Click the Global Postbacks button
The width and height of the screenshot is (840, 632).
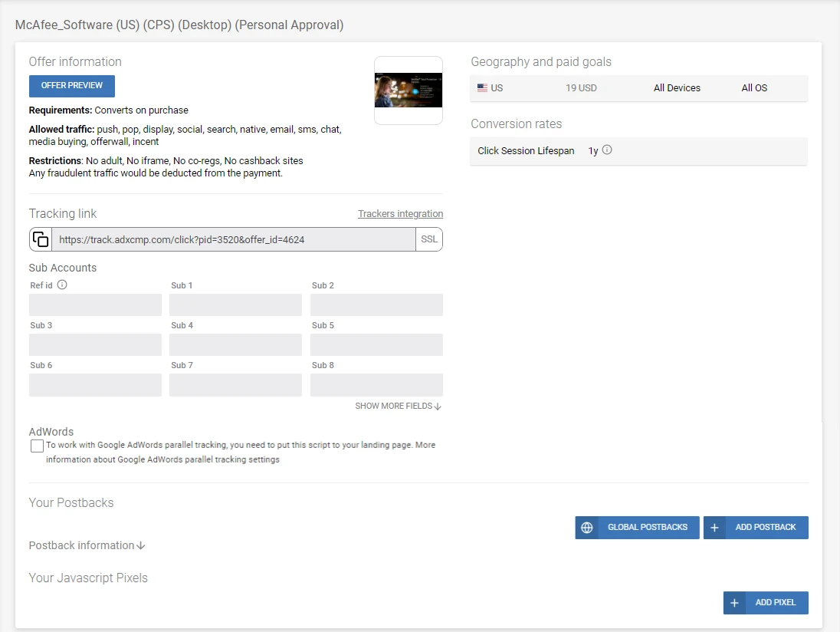point(638,528)
